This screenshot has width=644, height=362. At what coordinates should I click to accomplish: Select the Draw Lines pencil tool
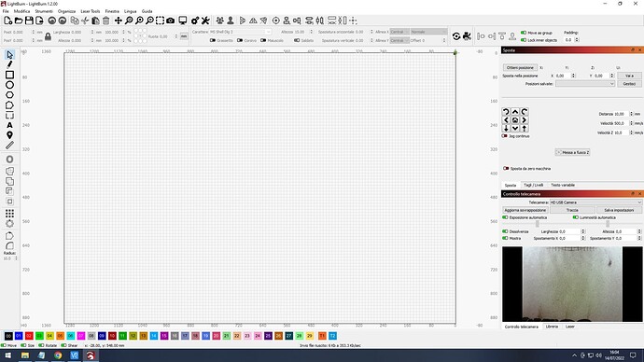[x=9, y=64]
